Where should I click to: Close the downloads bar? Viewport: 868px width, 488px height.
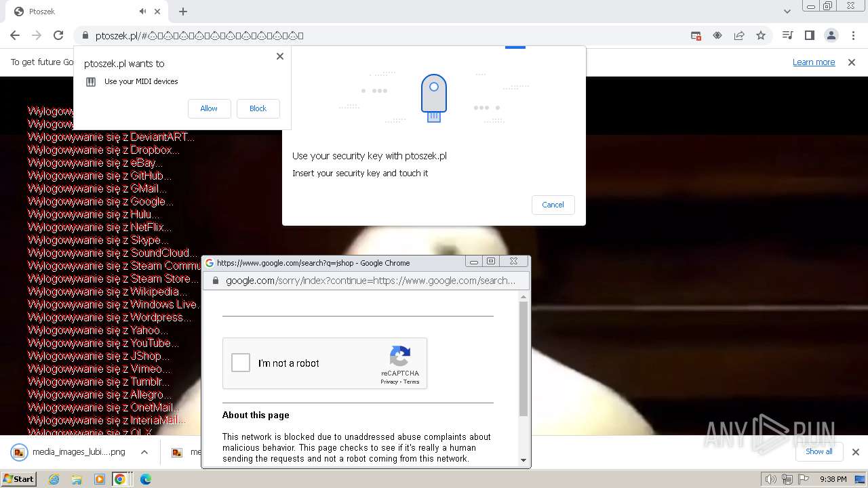point(855,452)
